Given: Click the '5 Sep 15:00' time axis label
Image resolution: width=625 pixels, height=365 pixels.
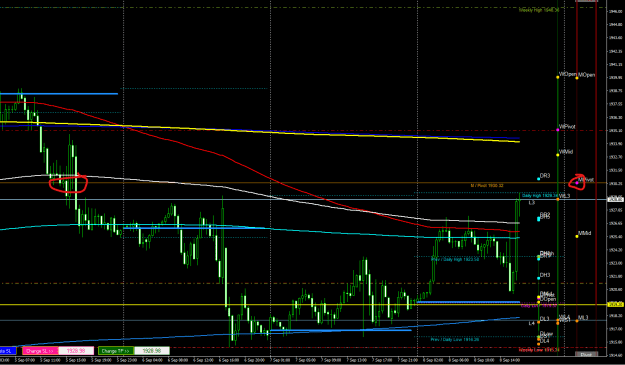Looking at the screenshot, I should tap(75, 360).
